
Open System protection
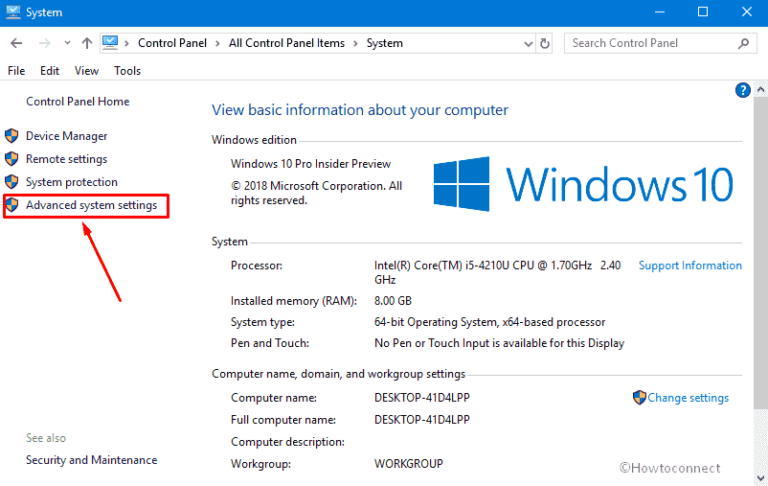[x=72, y=182]
